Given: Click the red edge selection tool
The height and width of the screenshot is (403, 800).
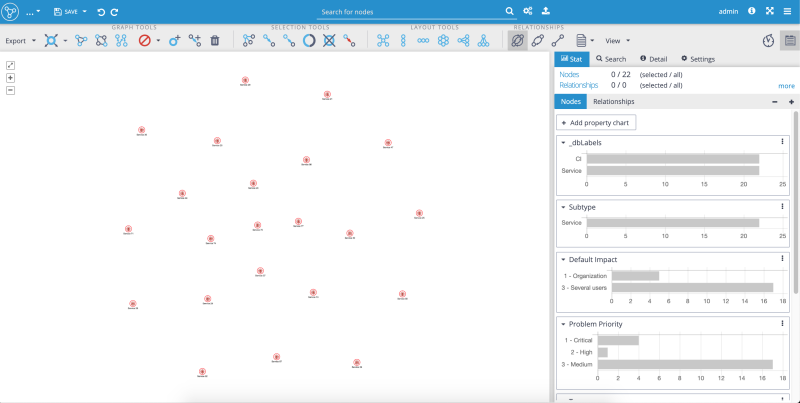Looking at the screenshot, I should (349, 40).
